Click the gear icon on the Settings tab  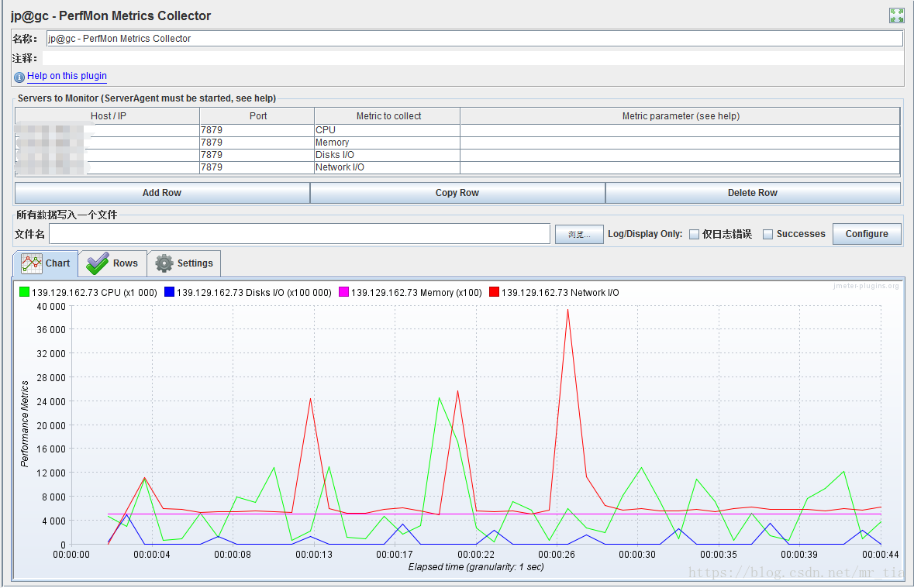tap(164, 263)
